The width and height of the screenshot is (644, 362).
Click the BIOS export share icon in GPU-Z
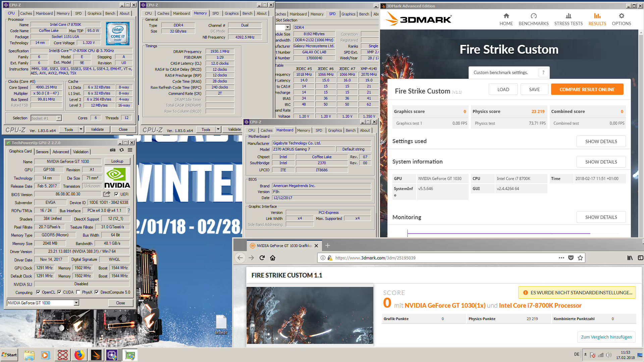pyautogui.click(x=107, y=194)
